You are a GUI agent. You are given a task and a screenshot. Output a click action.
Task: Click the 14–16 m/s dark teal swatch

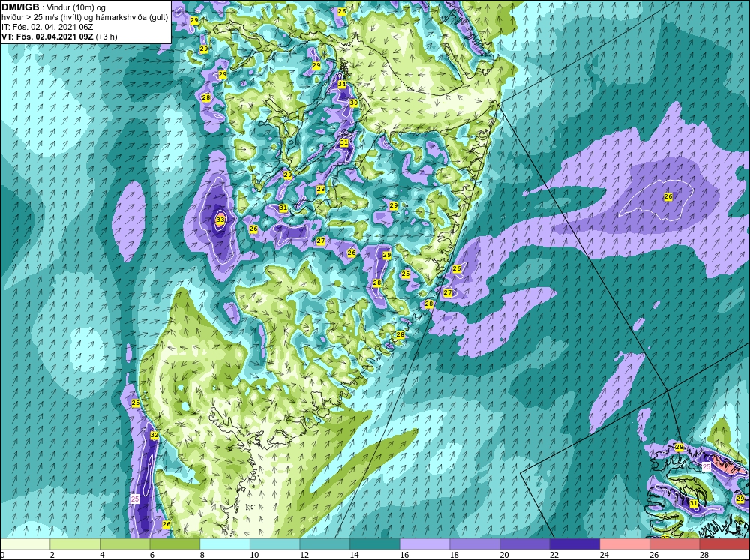tap(375, 544)
